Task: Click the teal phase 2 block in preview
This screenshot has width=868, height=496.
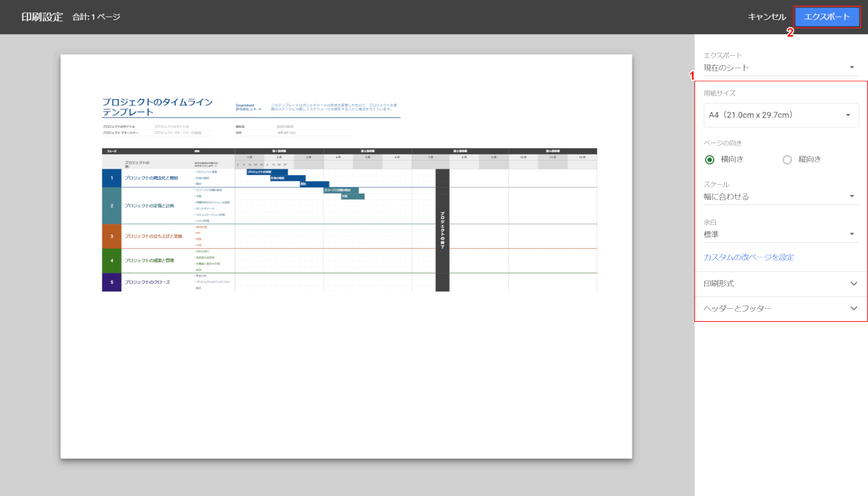Action: [x=112, y=205]
